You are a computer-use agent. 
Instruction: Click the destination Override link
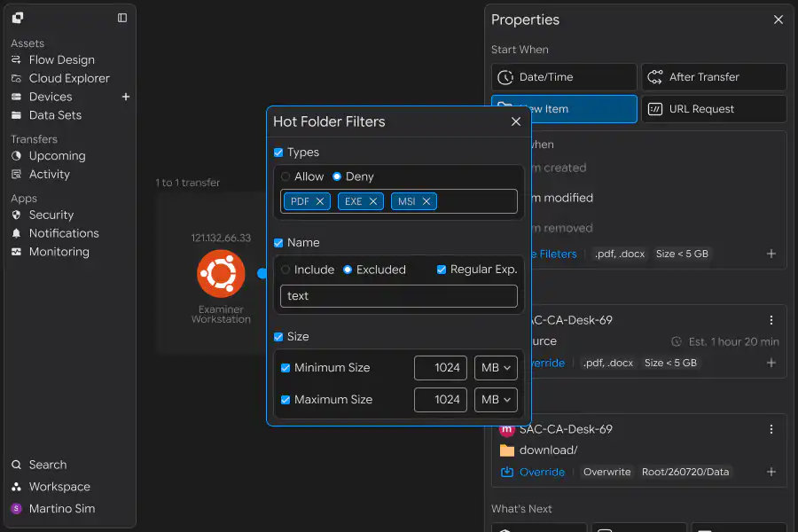(x=542, y=473)
